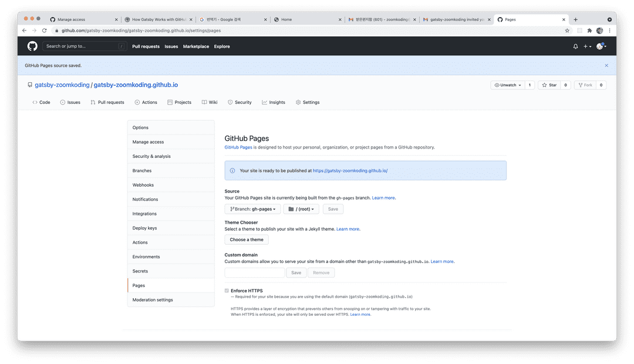The height and width of the screenshot is (364, 634).
Task: Open the Insights tab
Action: (x=274, y=102)
